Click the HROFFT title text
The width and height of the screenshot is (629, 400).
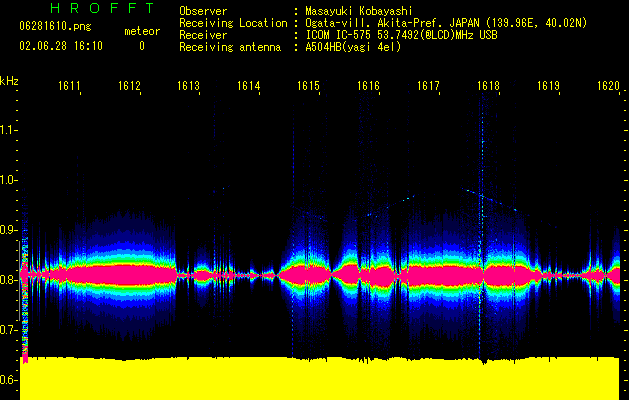(x=103, y=8)
